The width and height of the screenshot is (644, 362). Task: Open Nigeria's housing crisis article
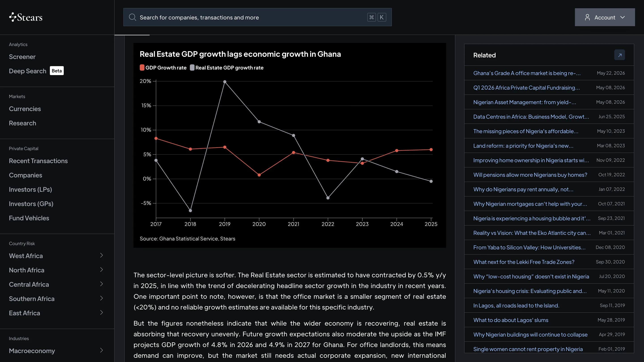tap(530, 291)
